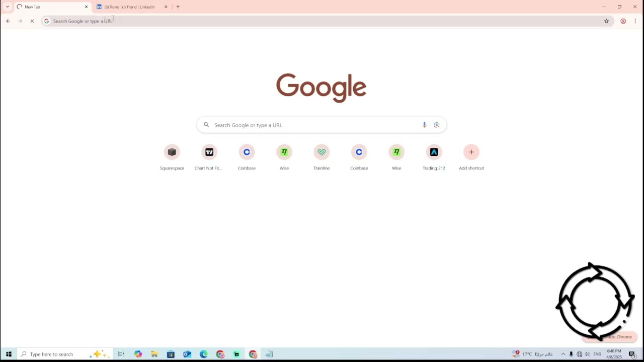The height and width of the screenshot is (362, 644).
Task: Open the Windows Start menu
Action: tap(9, 354)
